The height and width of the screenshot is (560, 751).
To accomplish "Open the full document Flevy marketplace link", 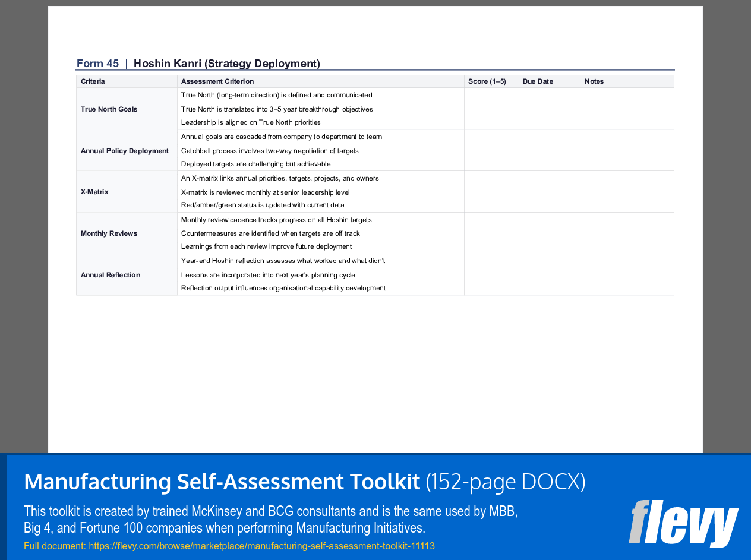I will tap(261, 545).
